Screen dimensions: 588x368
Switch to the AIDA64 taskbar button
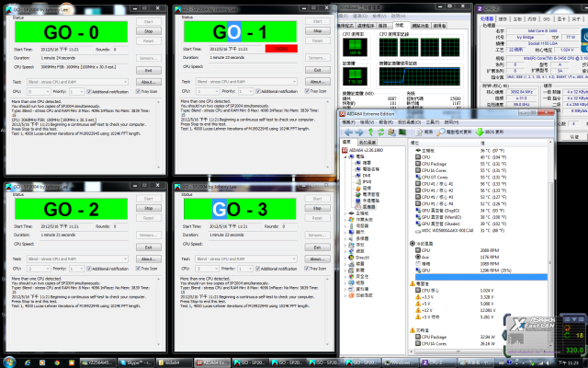(x=212, y=362)
